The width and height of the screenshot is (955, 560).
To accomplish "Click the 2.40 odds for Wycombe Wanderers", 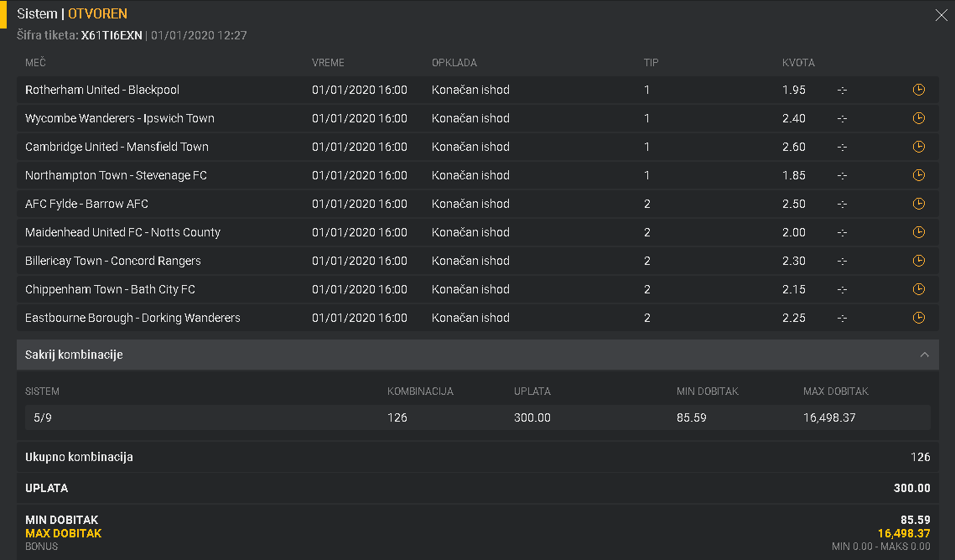I will pyautogui.click(x=794, y=118).
